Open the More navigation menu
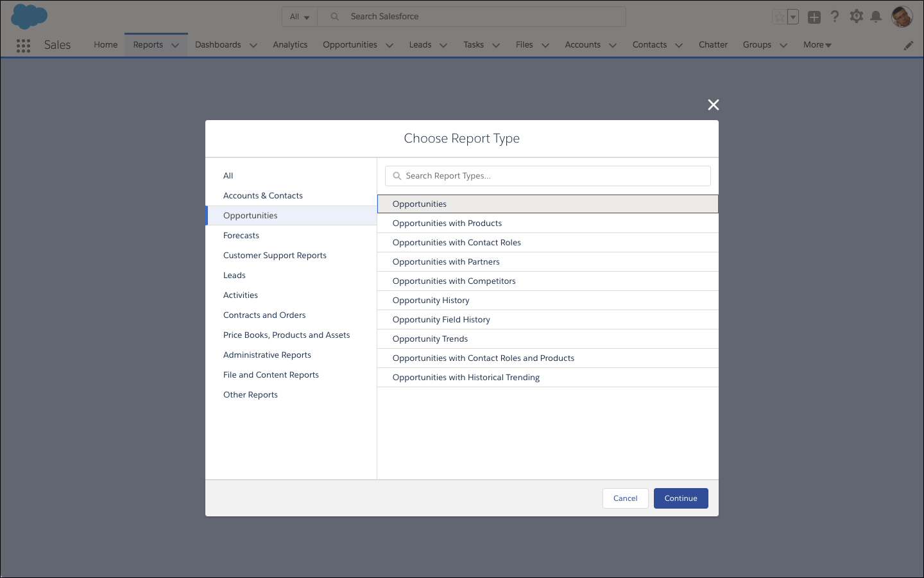This screenshot has width=924, height=578. (817, 45)
